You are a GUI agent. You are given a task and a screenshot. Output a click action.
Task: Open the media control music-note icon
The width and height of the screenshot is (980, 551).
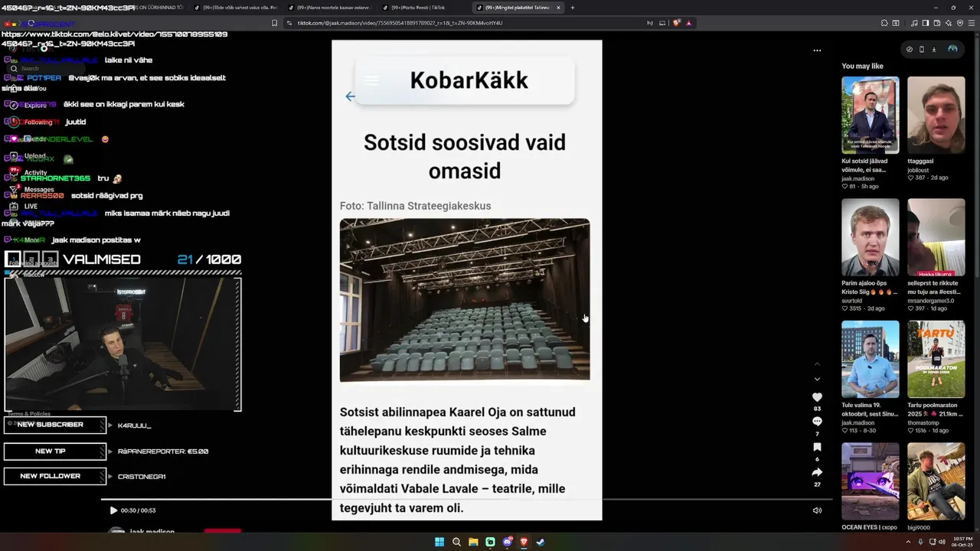click(916, 23)
